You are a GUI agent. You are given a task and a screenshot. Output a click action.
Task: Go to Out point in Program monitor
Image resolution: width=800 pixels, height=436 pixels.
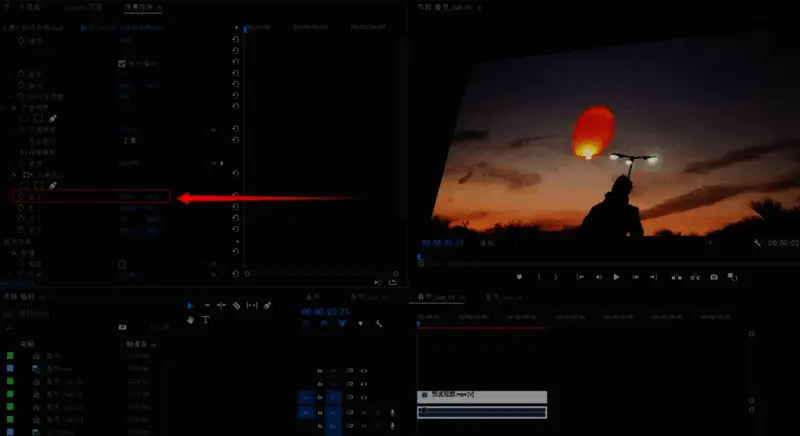tap(653, 277)
